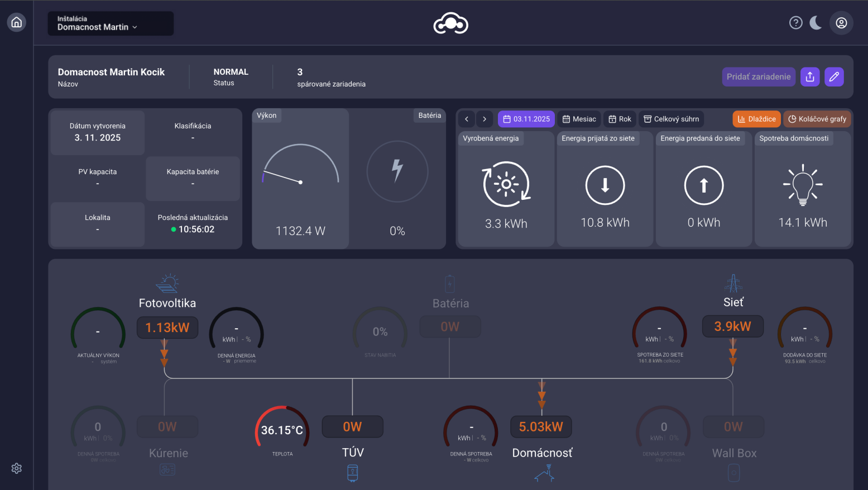Toggle dark mode moon icon
The height and width of the screenshot is (490, 868).
816,23
